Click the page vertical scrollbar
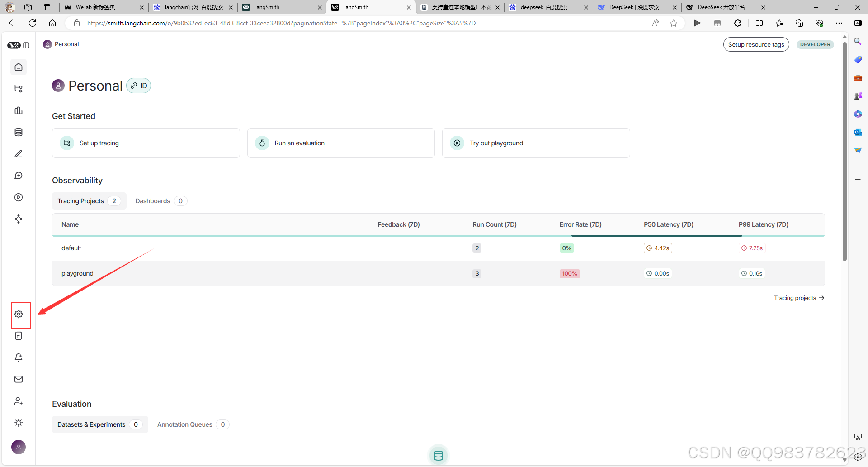Viewport: 868px width, 467px height. 844,152
